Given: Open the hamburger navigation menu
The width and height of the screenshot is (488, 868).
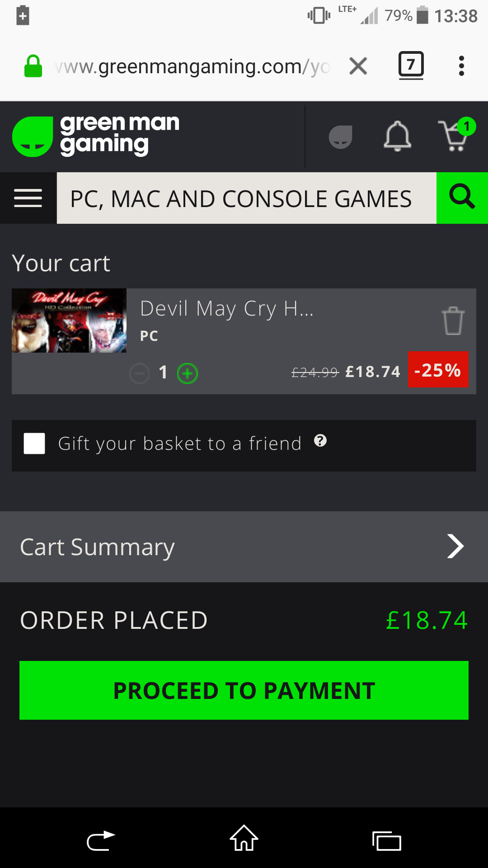Looking at the screenshot, I should coord(28,198).
